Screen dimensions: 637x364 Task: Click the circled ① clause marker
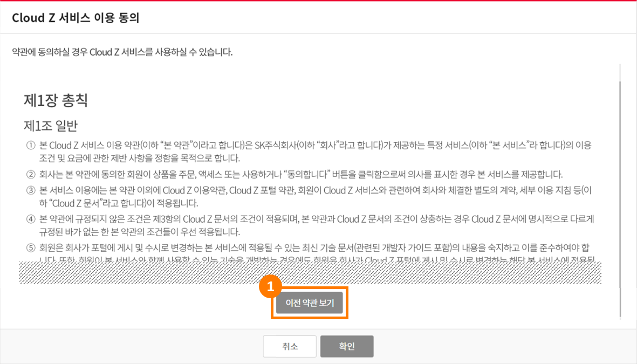point(31,145)
